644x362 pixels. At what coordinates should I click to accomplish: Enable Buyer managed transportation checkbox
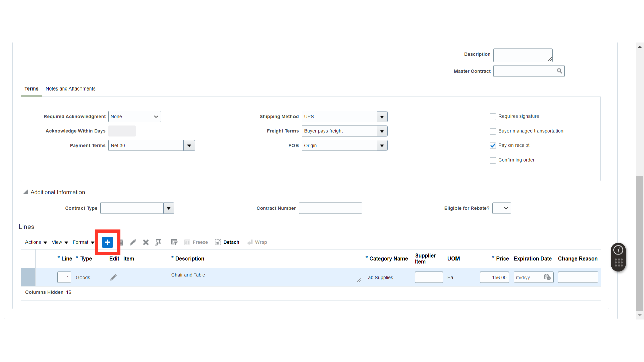pyautogui.click(x=493, y=131)
